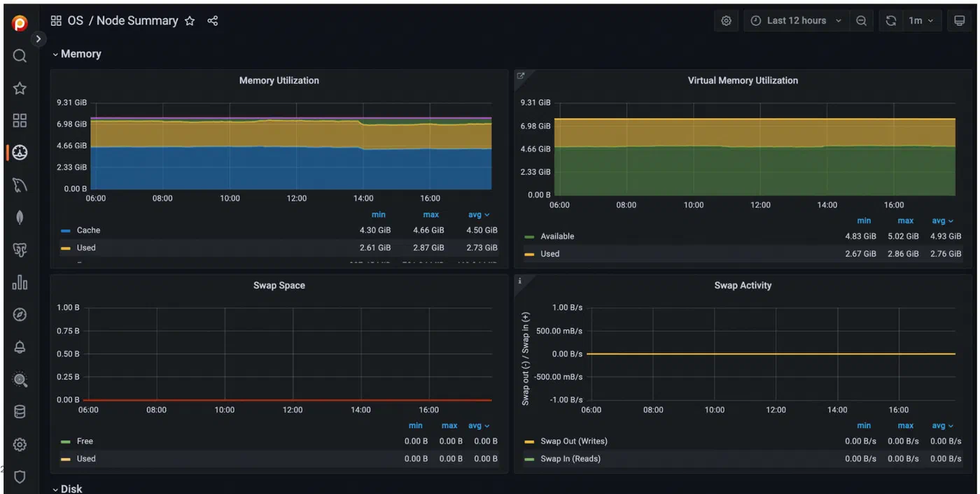Screen dimensions: 980x494
Task: Collapse the Memory row
Action: coord(77,54)
